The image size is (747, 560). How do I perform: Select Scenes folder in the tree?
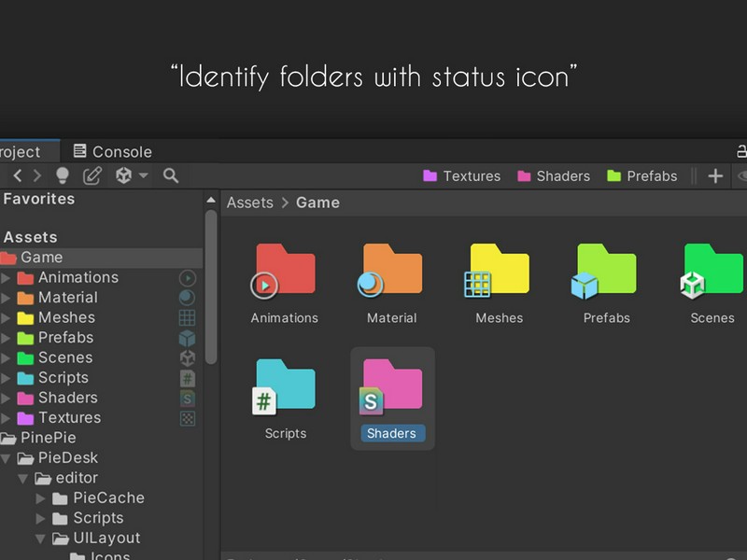(65, 357)
